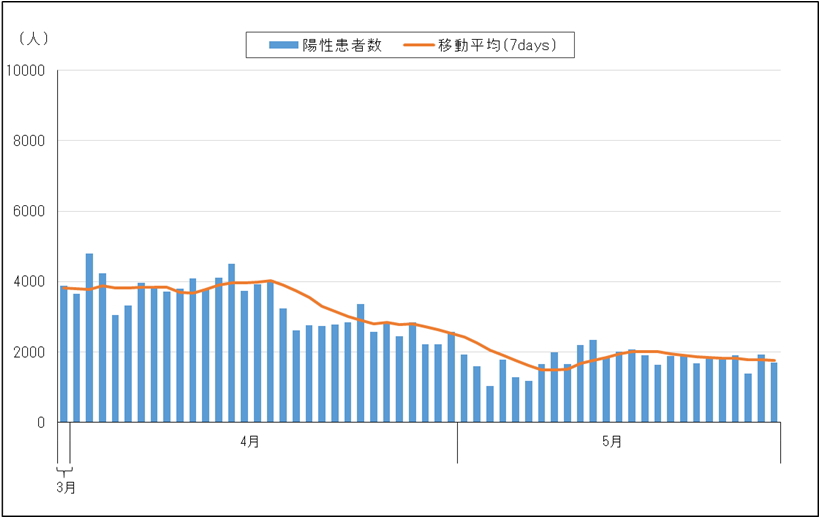Click the 8000 y-axis label

(x=29, y=141)
